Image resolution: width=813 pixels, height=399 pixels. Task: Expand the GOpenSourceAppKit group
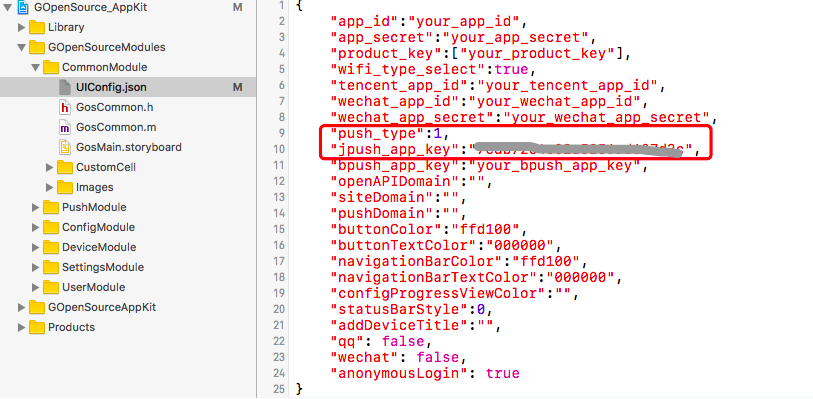[x=21, y=307]
